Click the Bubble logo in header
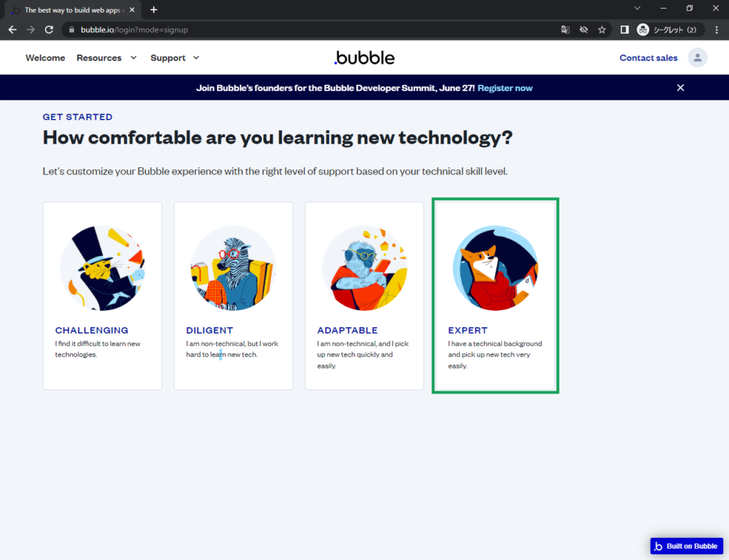 tap(364, 58)
